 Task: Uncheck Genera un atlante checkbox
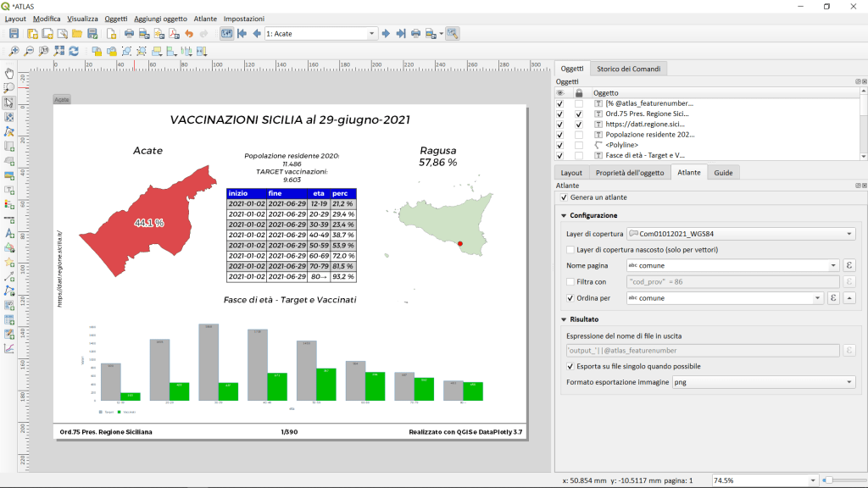[565, 197]
